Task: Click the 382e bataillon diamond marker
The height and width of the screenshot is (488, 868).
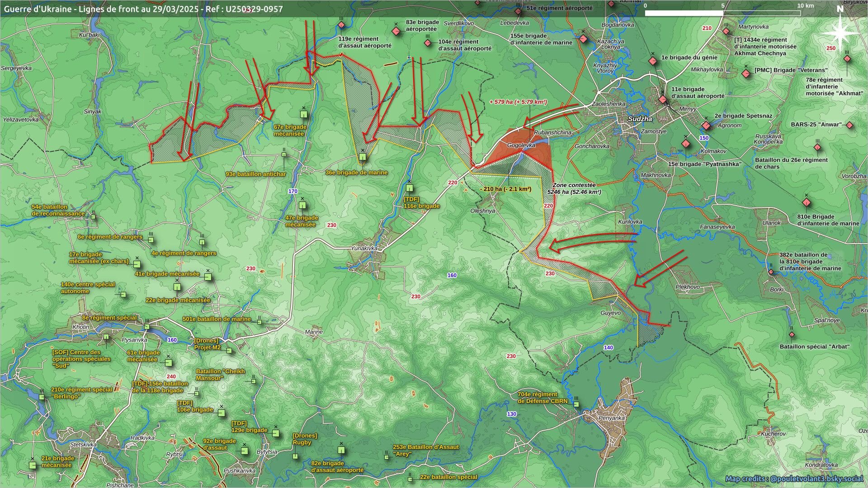Action: click(x=771, y=272)
